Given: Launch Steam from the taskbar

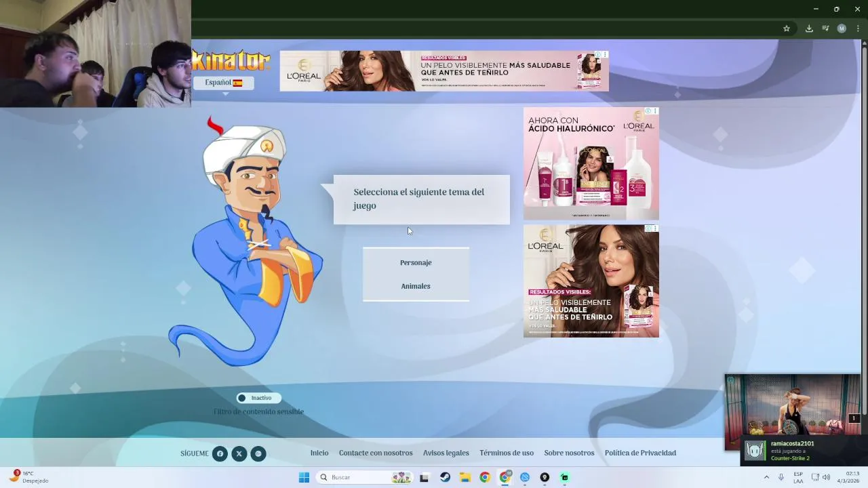Looking at the screenshot, I should click(x=445, y=477).
